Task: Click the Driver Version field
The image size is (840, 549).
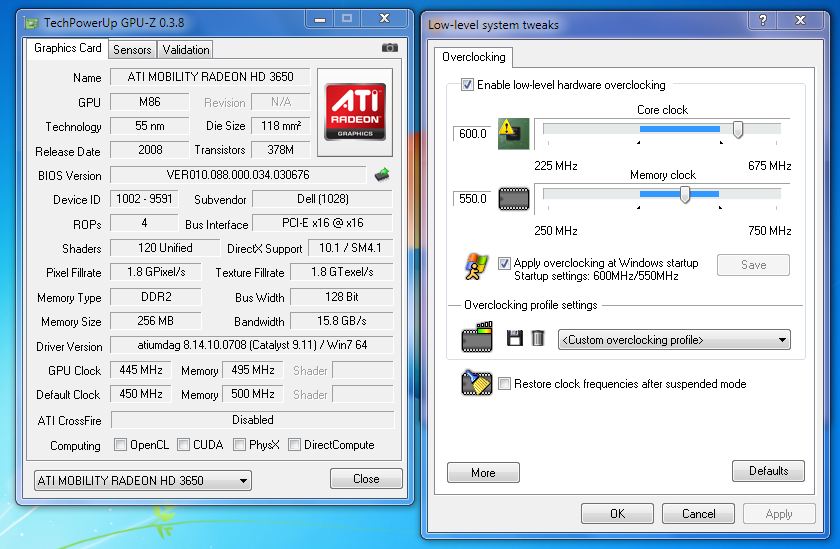Action: (x=252, y=345)
